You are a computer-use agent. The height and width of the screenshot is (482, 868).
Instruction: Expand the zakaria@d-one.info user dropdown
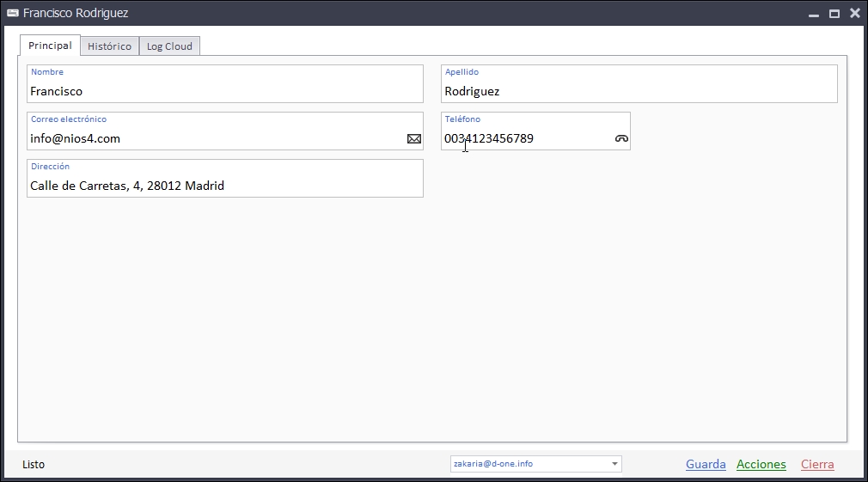(x=614, y=464)
